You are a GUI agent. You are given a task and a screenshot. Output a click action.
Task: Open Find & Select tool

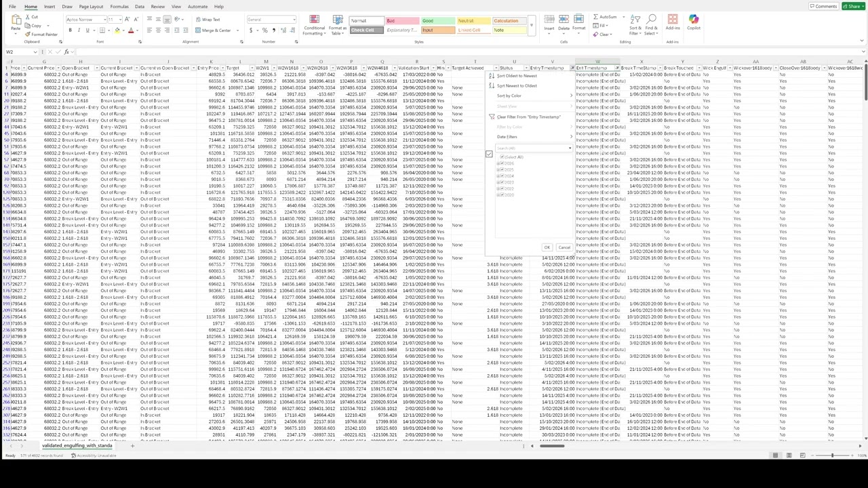click(651, 25)
